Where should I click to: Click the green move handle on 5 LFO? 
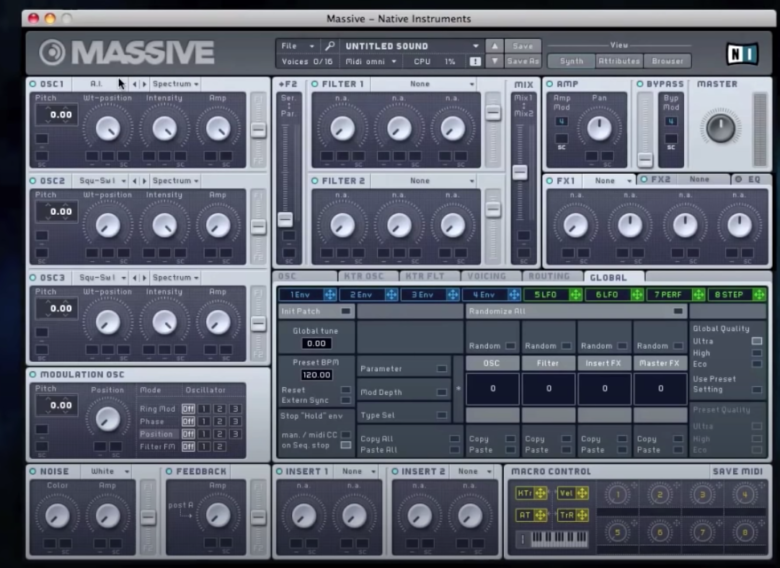[576, 294]
